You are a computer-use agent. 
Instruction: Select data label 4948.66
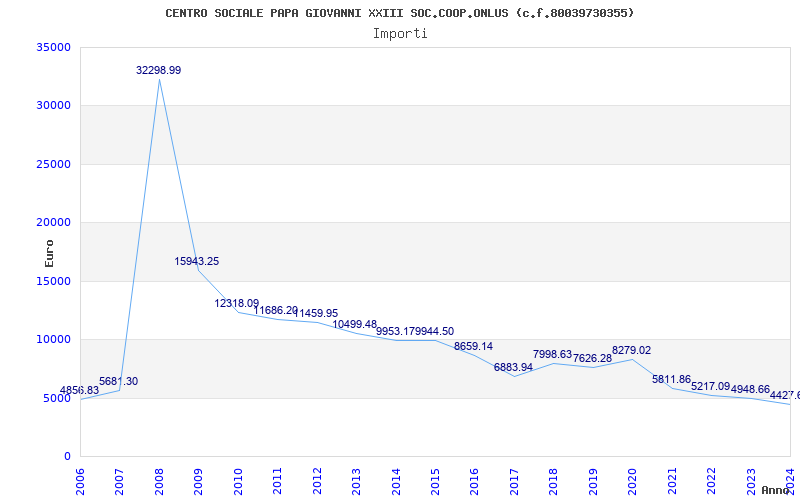(x=751, y=390)
